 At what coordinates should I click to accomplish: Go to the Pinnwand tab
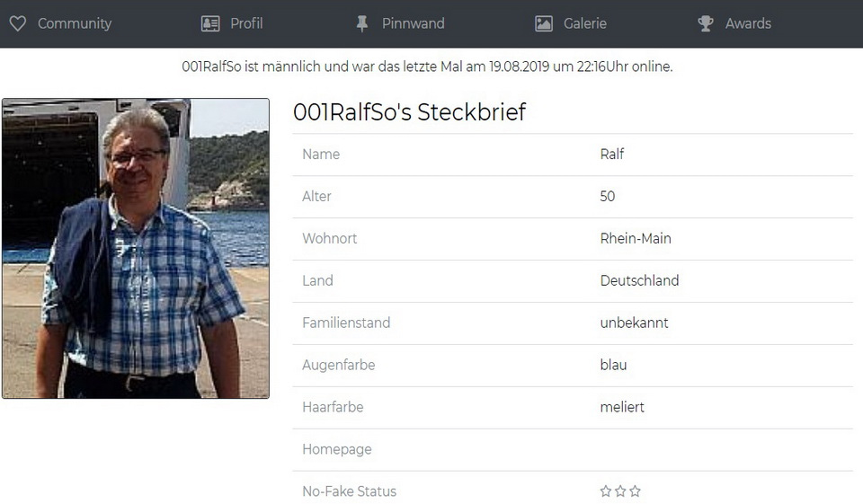pyautogui.click(x=413, y=23)
